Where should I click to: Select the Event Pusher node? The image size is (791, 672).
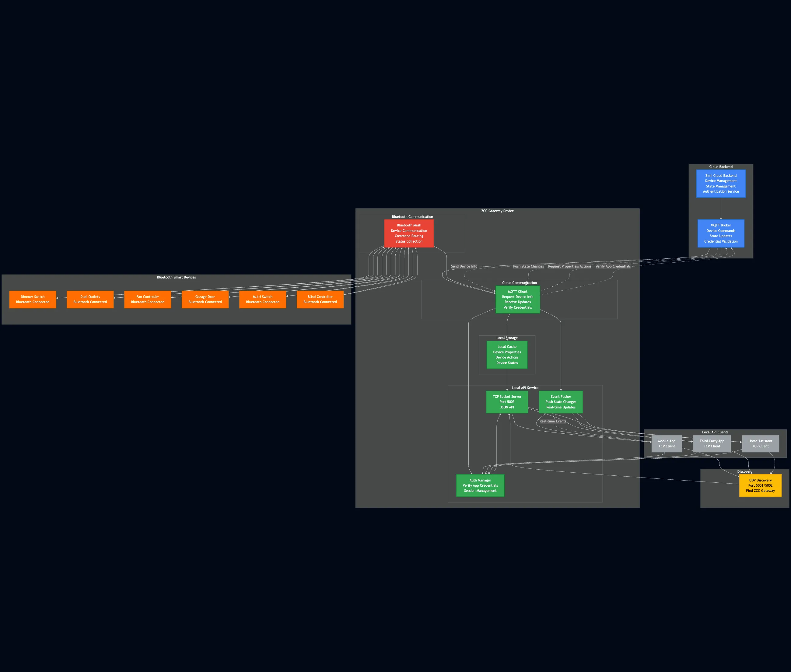561,401
